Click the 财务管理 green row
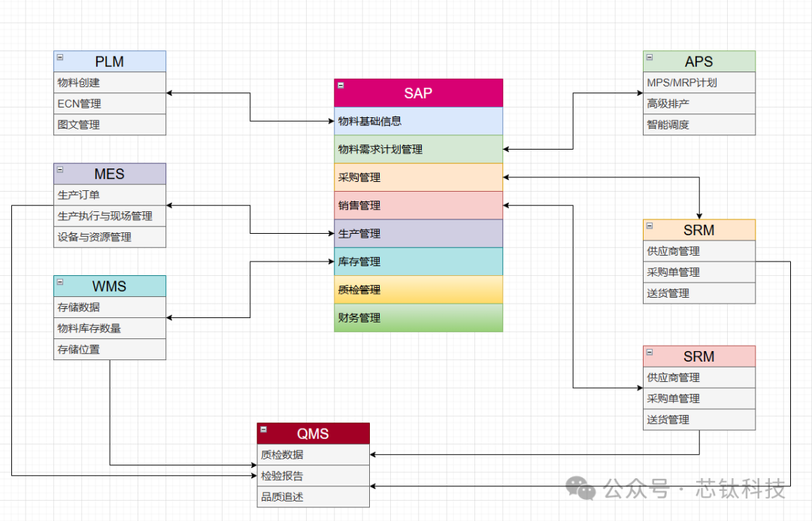 [x=418, y=318]
